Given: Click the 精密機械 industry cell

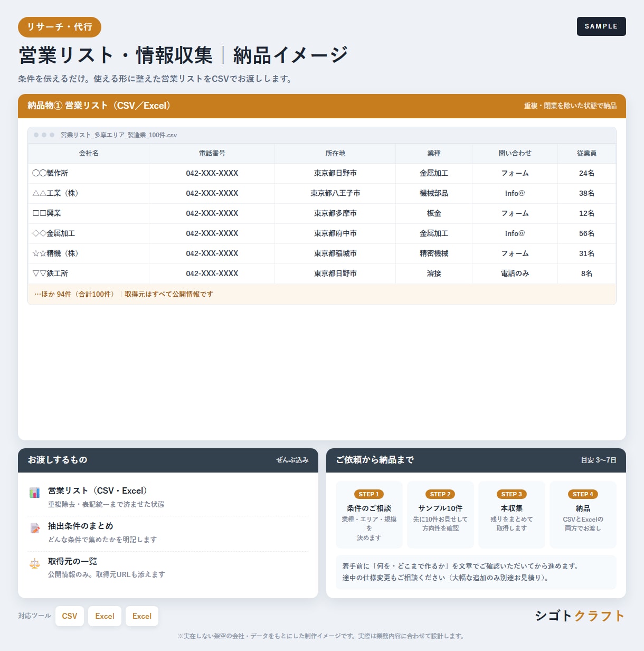Looking at the screenshot, I should click(x=434, y=253).
